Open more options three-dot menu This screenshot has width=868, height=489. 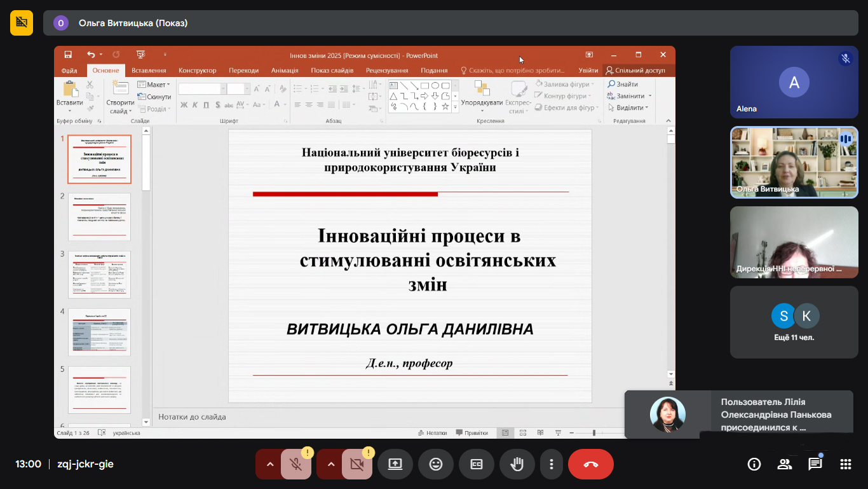click(552, 464)
